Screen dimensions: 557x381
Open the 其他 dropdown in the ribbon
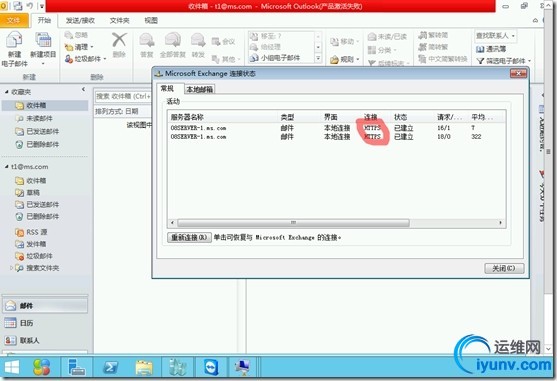click(x=227, y=59)
